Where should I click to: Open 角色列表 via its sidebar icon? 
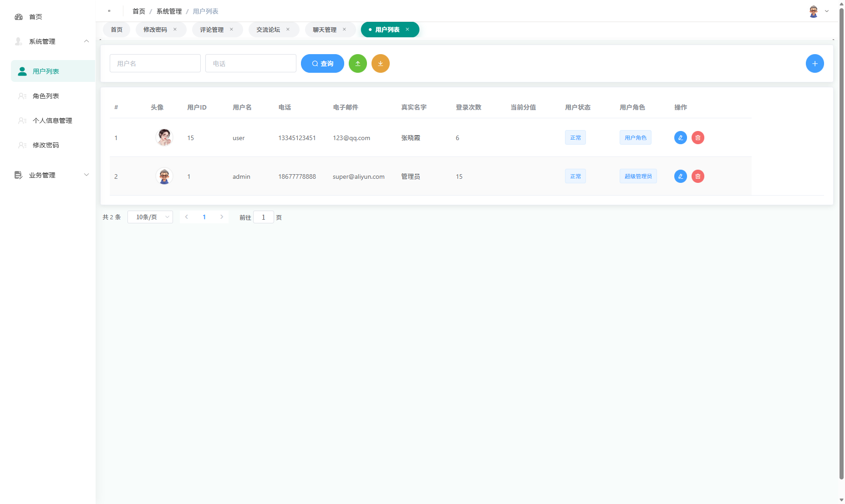click(x=22, y=96)
